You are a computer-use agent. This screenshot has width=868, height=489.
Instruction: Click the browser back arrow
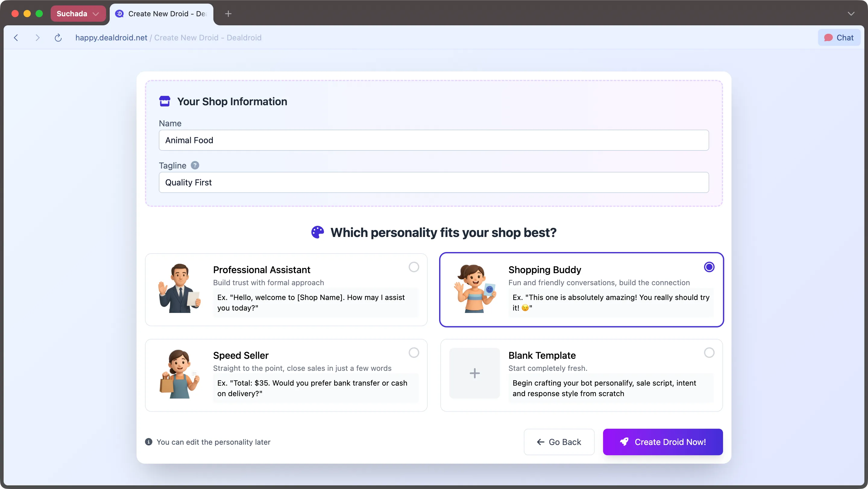16,38
